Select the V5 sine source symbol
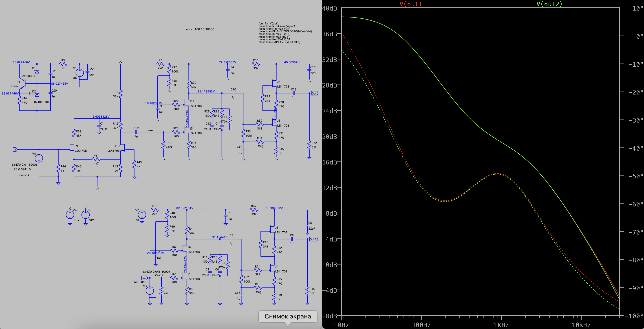The height and width of the screenshot is (329, 644). click(x=39, y=158)
